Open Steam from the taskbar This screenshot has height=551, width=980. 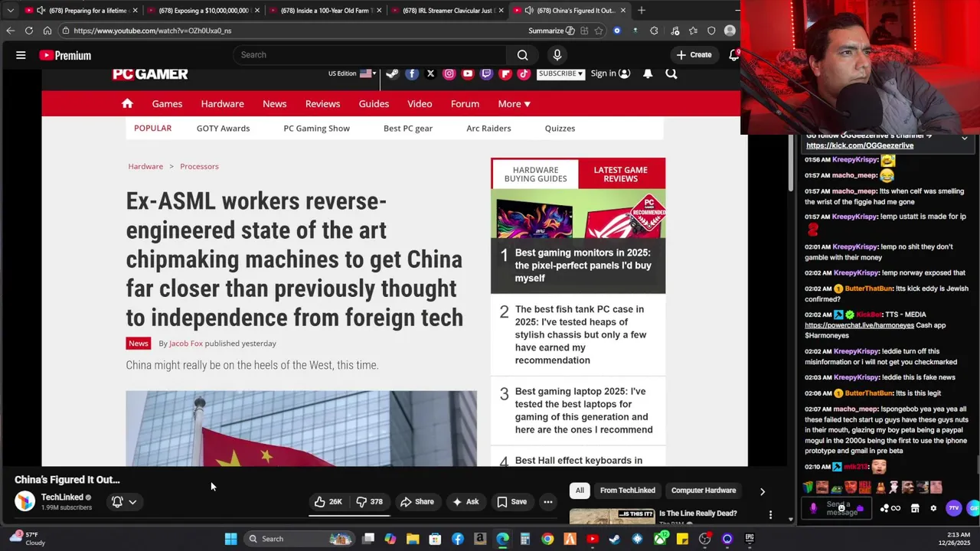coord(614,539)
